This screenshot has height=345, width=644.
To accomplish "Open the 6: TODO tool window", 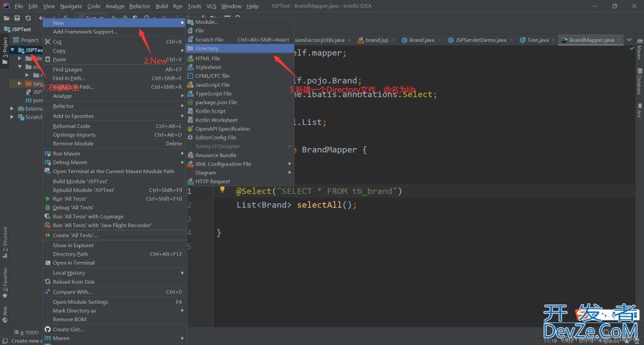I will click(26, 333).
